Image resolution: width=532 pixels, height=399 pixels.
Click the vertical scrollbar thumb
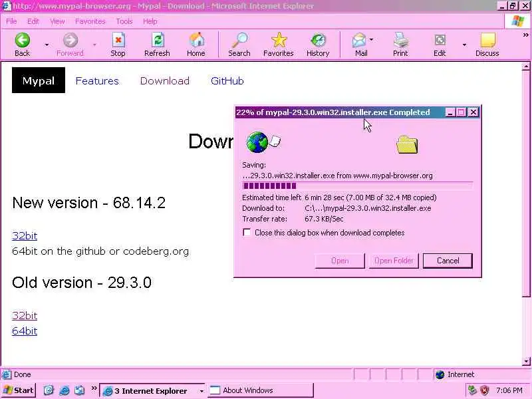pos(526,184)
